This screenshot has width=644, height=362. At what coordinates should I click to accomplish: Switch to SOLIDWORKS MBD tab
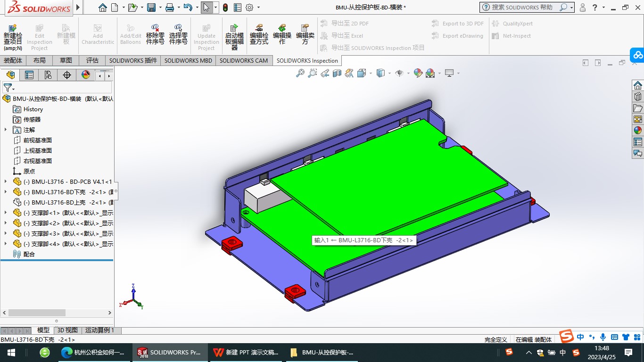(x=188, y=60)
